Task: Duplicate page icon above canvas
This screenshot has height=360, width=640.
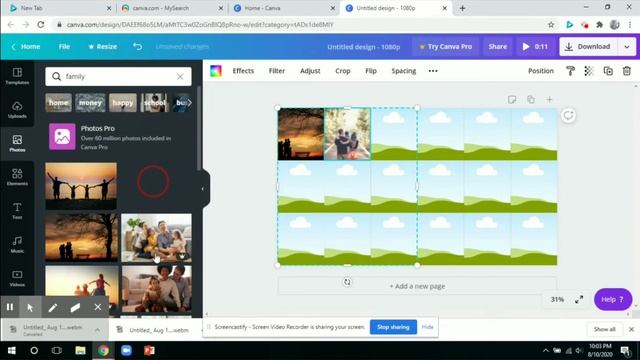Action: (x=531, y=99)
